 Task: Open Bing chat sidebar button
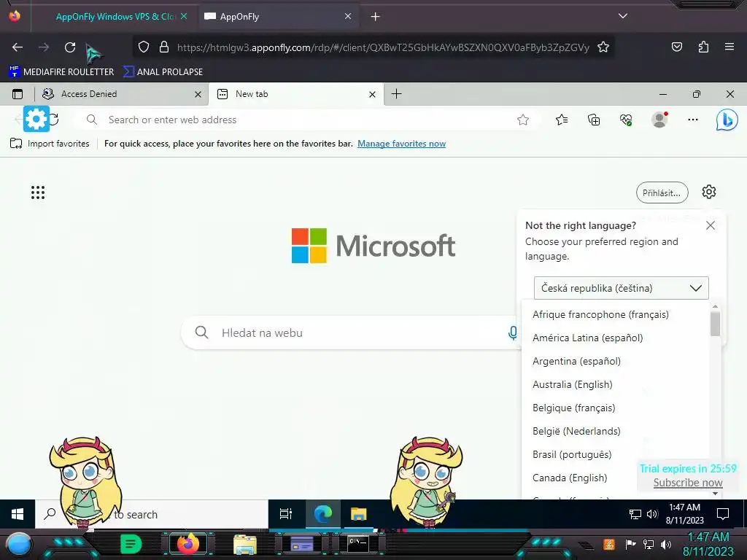coord(727,120)
